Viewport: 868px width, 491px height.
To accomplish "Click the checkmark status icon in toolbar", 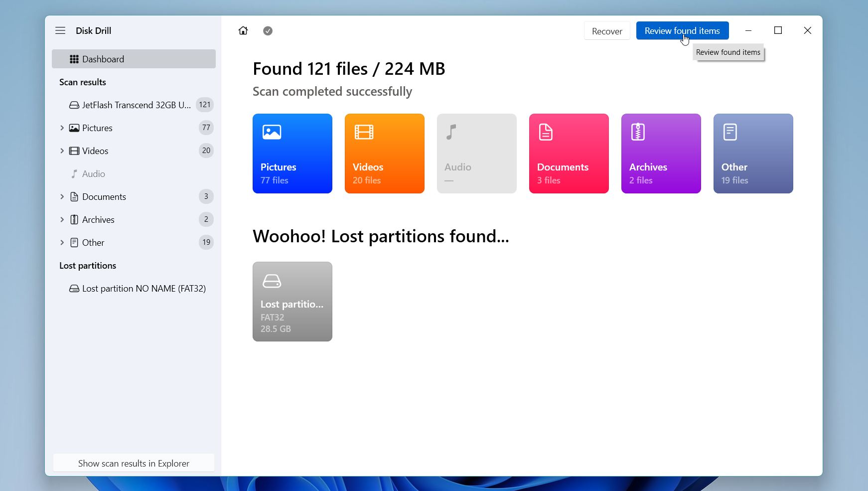I will tap(268, 31).
